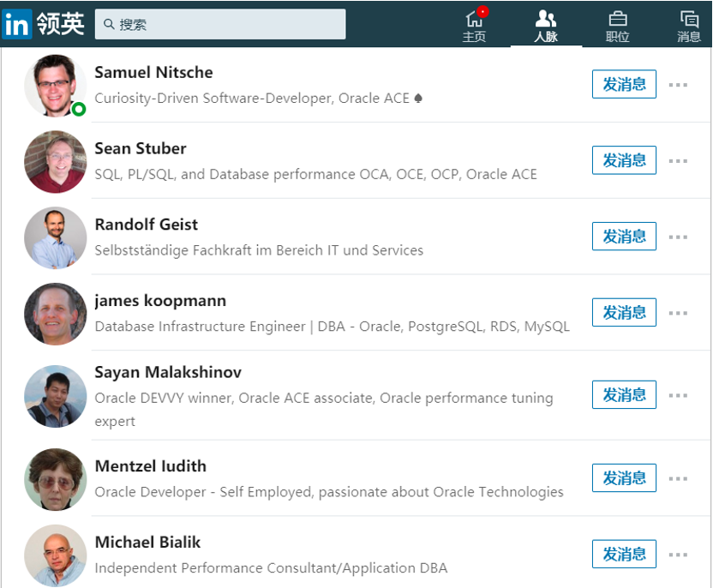Image resolution: width=713 pixels, height=588 pixels.
Task: Click the magnifier search icon
Action: [x=109, y=25]
